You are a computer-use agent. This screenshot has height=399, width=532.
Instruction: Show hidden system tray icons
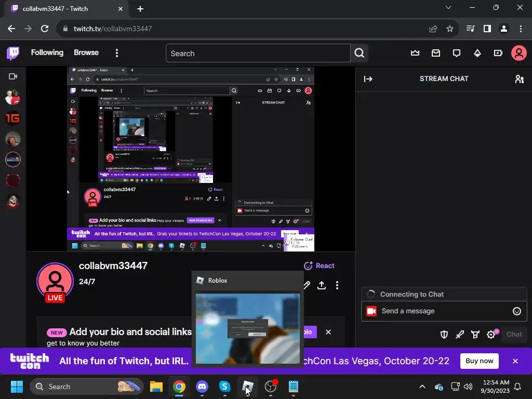422,387
